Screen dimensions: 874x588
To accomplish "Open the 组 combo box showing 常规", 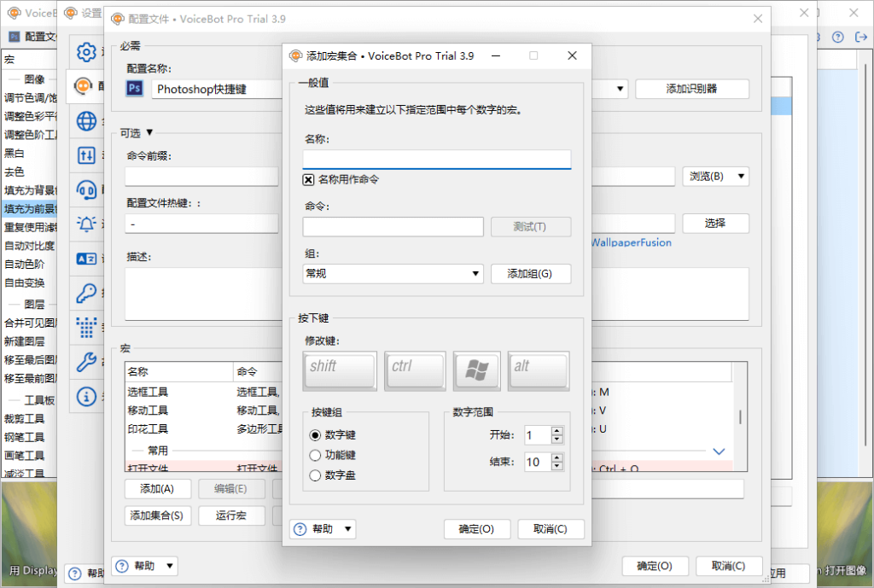I will tap(393, 274).
